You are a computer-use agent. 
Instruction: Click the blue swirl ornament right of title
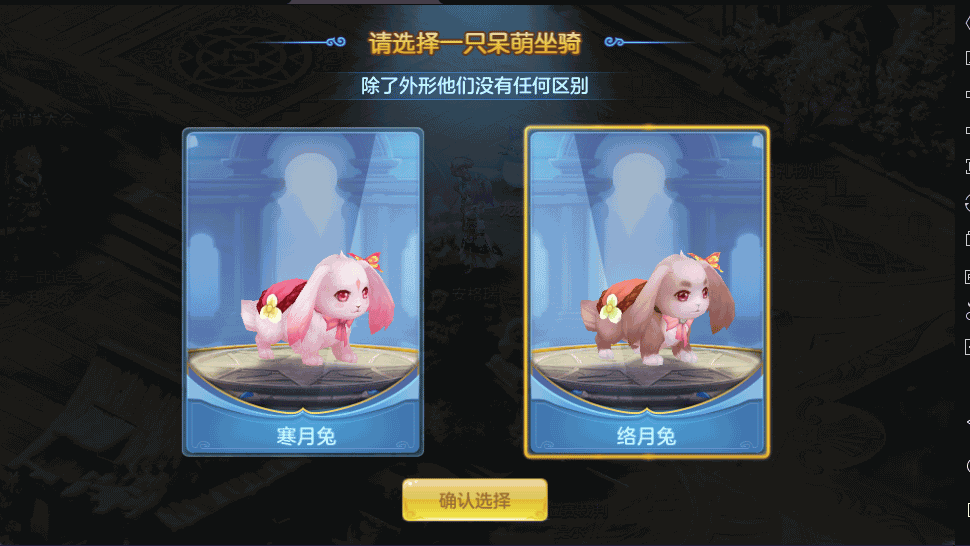tap(614, 42)
